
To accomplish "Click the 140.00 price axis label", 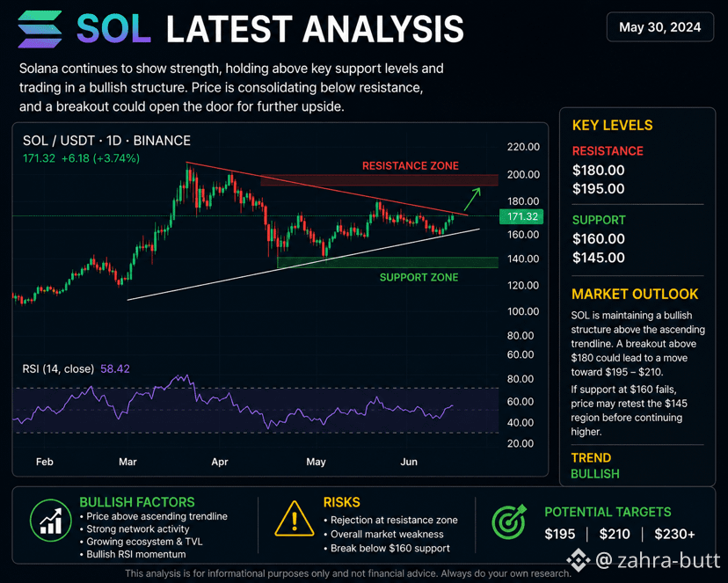I will pyautogui.click(x=523, y=259).
